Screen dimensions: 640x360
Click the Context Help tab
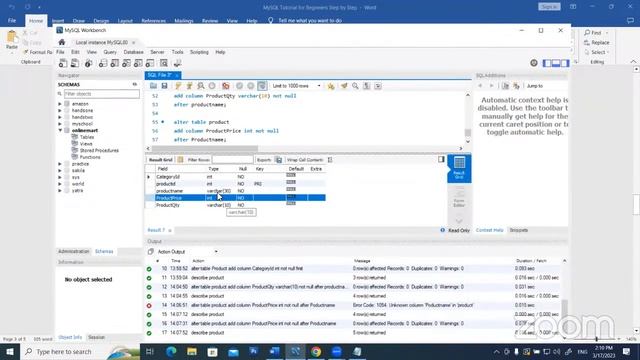(x=489, y=230)
